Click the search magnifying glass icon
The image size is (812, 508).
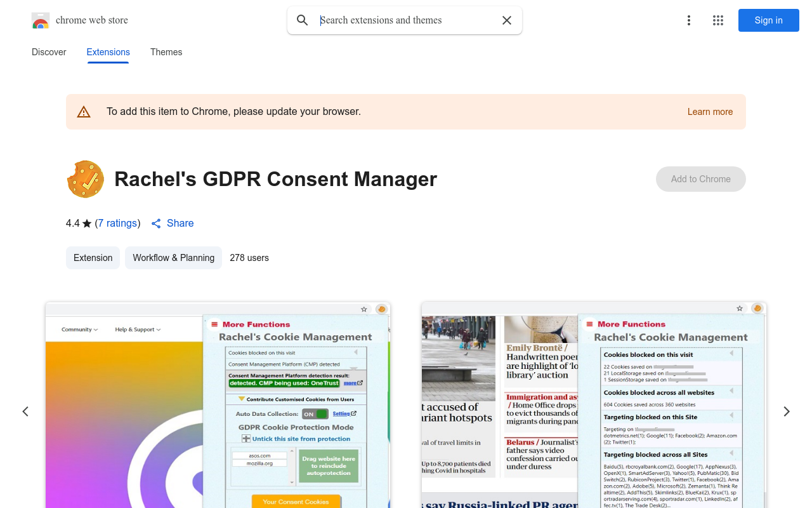(x=303, y=20)
